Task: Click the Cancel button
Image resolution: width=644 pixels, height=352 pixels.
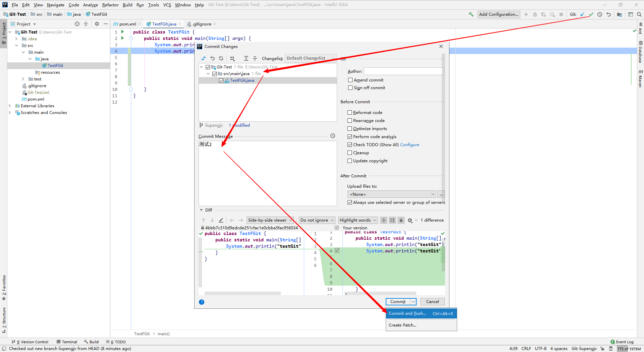Action: click(432, 302)
